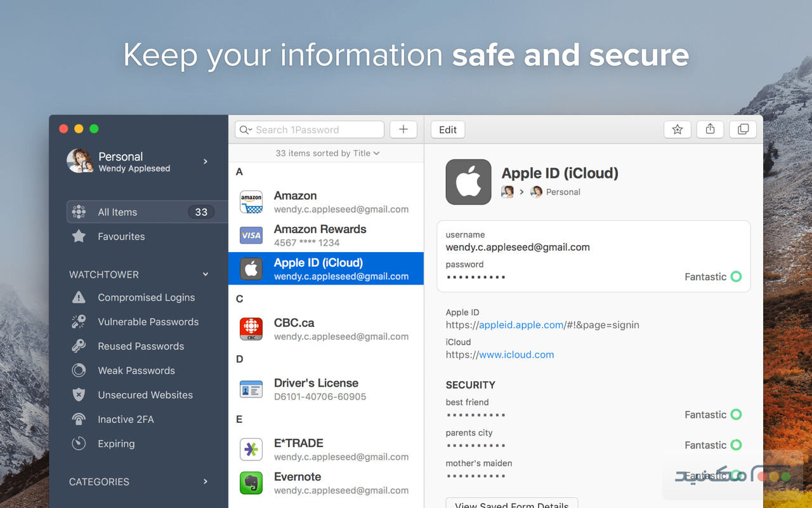Collapse the Watchtower section
This screenshot has width=812, height=508.
click(x=205, y=274)
